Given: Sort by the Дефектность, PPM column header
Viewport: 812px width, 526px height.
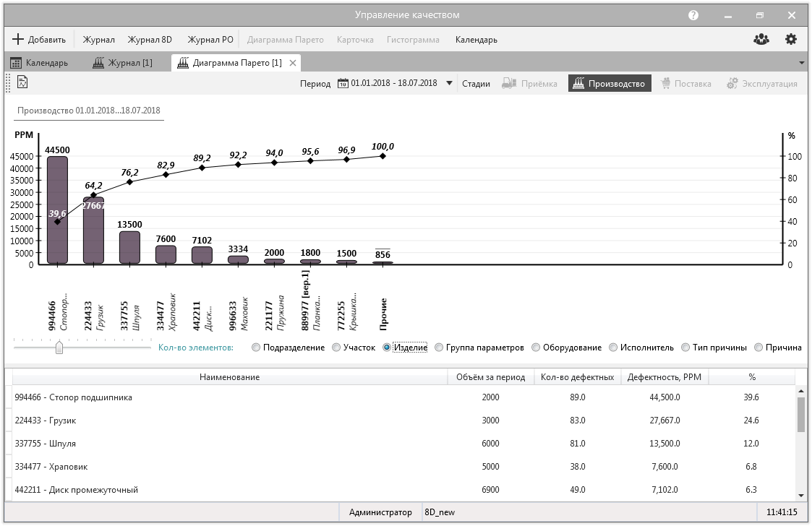Looking at the screenshot, I should 664,377.
